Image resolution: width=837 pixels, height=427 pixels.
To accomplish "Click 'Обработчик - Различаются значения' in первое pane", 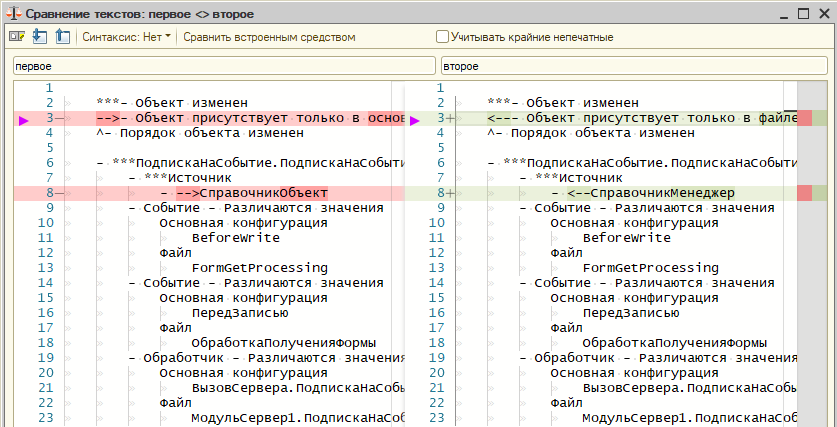I will point(266,357).
